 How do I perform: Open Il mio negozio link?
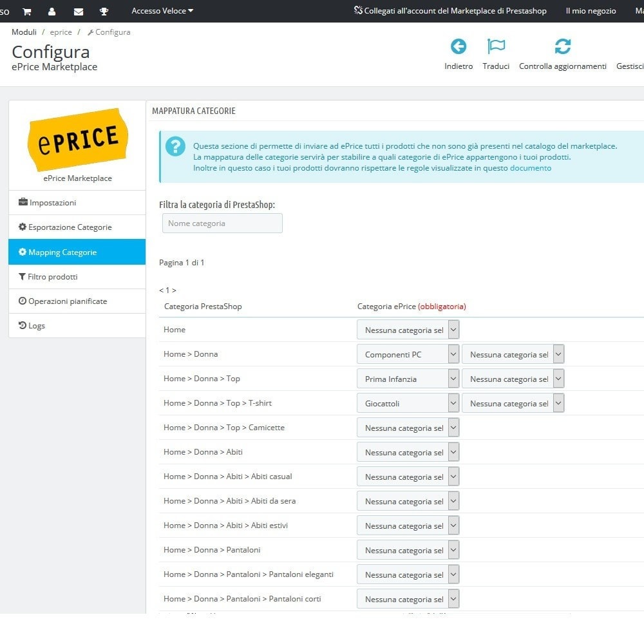(591, 11)
